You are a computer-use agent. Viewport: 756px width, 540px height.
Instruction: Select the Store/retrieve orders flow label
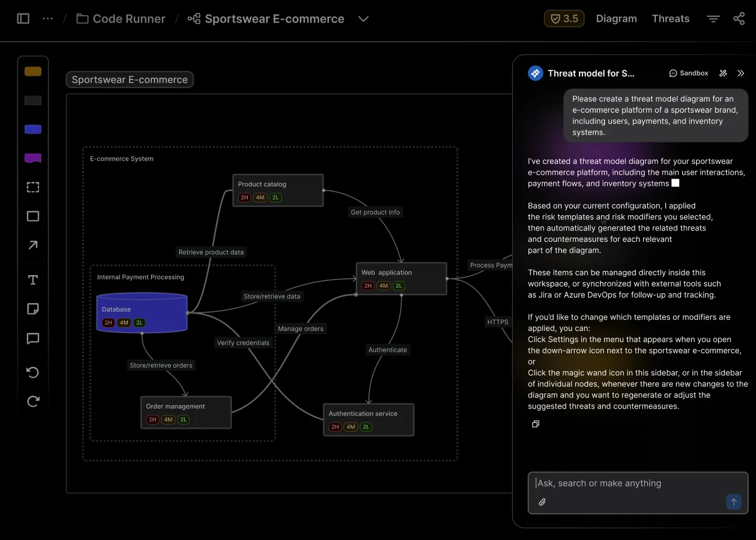tap(161, 365)
